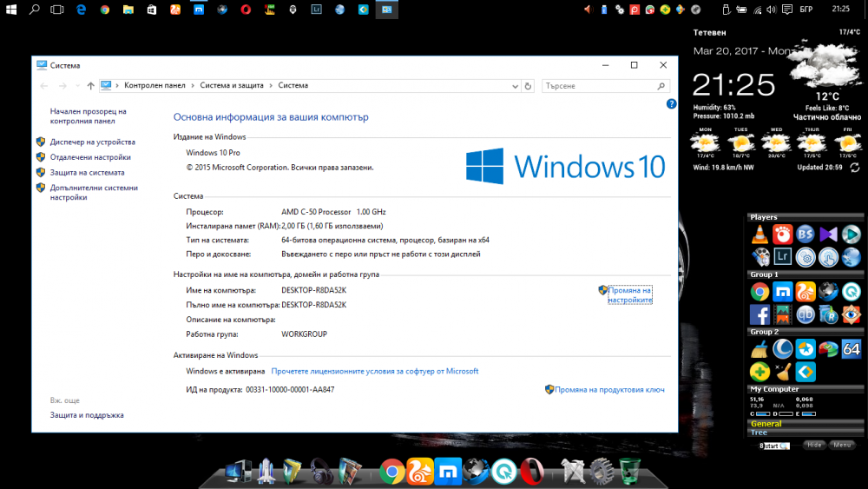This screenshot has width=868, height=489.
Task: Open Advanced system settings link
Action: (x=94, y=192)
